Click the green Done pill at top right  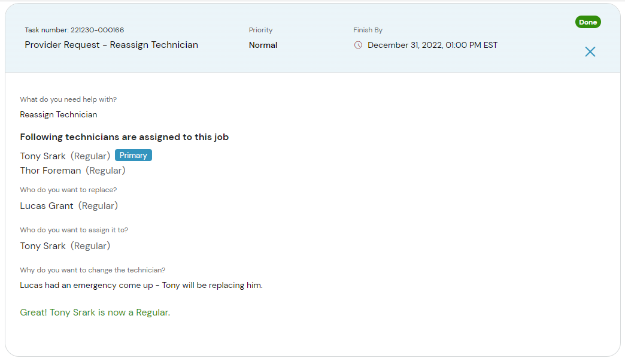[588, 22]
